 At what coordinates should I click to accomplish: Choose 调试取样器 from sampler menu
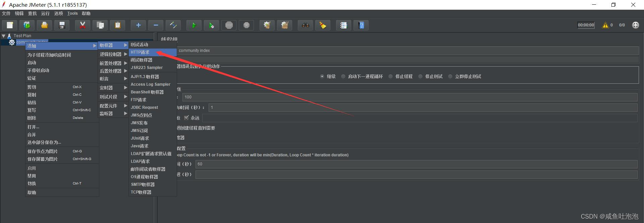point(153,60)
